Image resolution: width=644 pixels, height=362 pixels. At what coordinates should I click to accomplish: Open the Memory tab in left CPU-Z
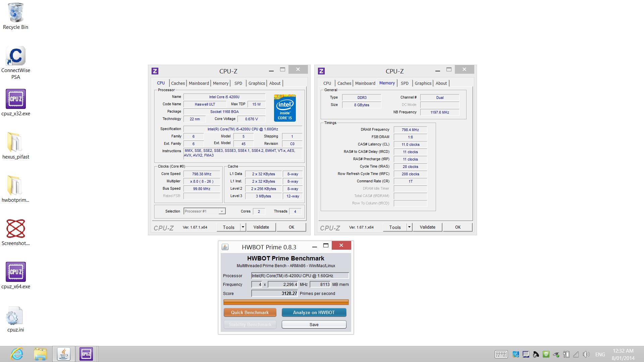coord(220,83)
